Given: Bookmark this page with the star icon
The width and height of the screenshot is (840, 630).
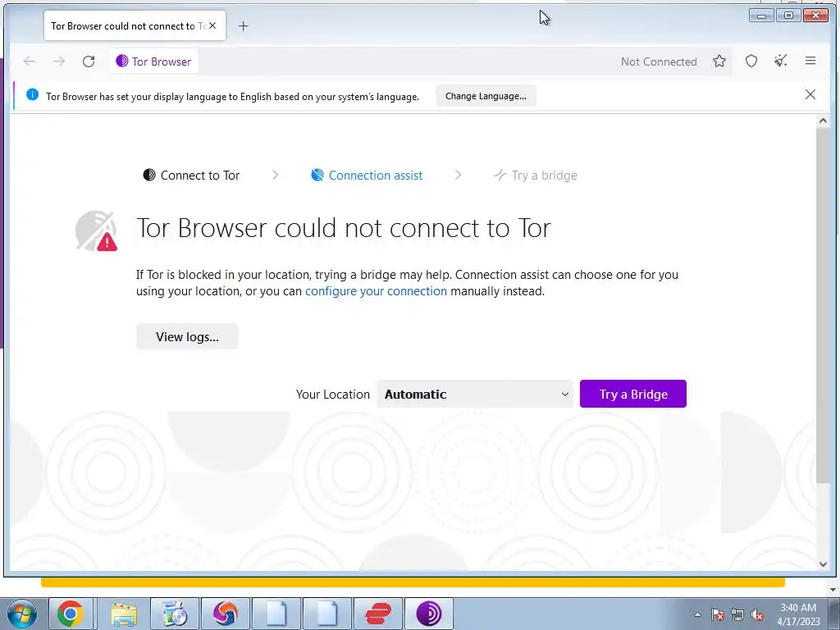Looking at the screenshot, I should pos(719,61).
